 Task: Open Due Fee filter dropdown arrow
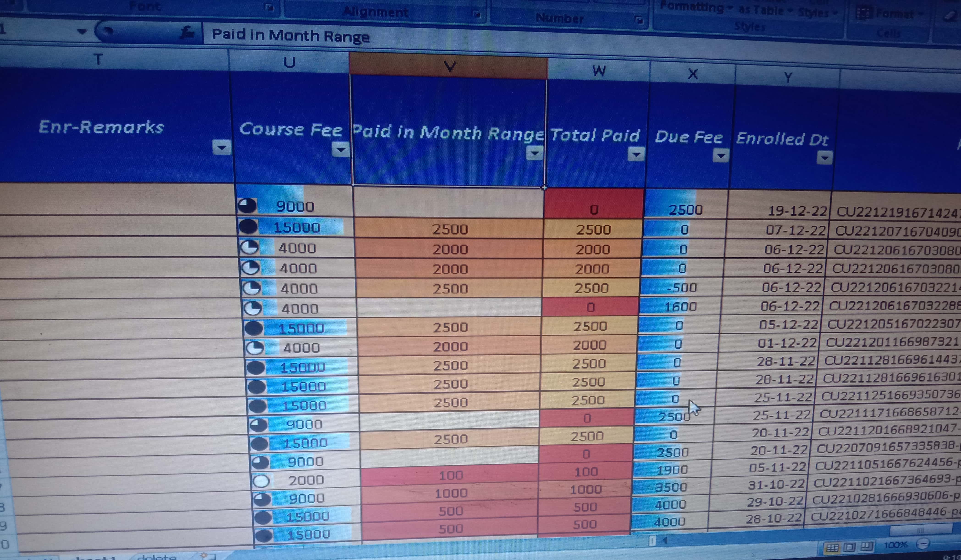click(721, 156)
